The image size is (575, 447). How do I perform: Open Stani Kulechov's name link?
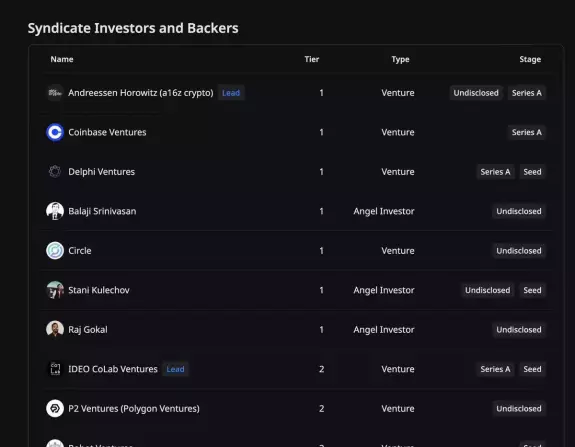point(99,290)
